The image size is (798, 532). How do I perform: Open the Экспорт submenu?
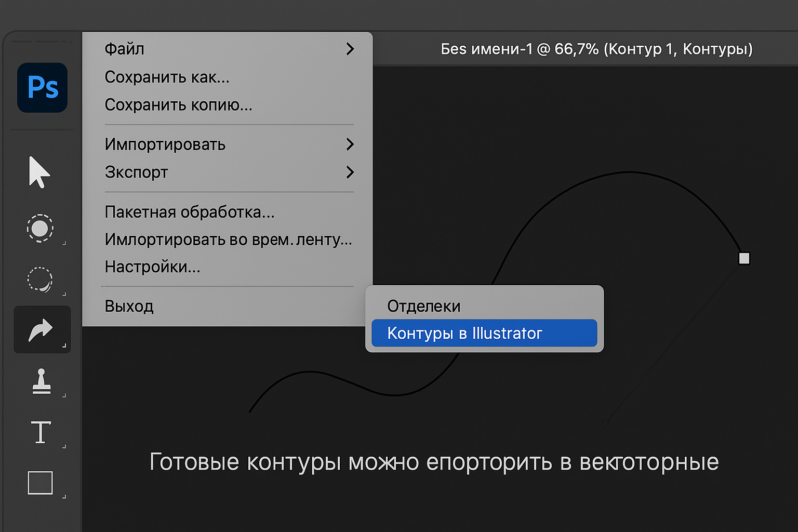point(228,172)
